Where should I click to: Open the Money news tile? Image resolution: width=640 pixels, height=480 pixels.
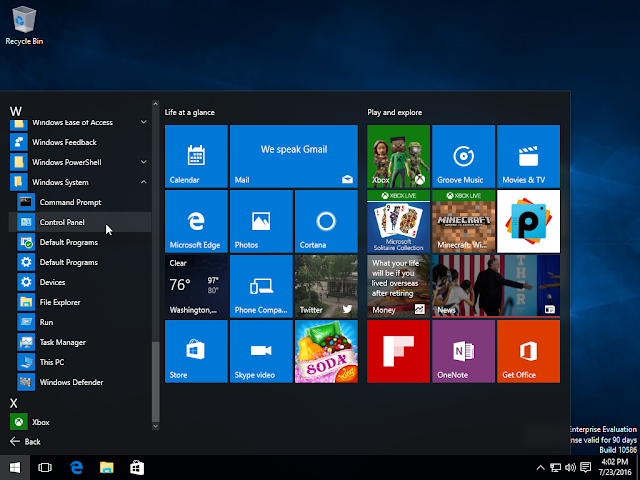coord(398,286)
